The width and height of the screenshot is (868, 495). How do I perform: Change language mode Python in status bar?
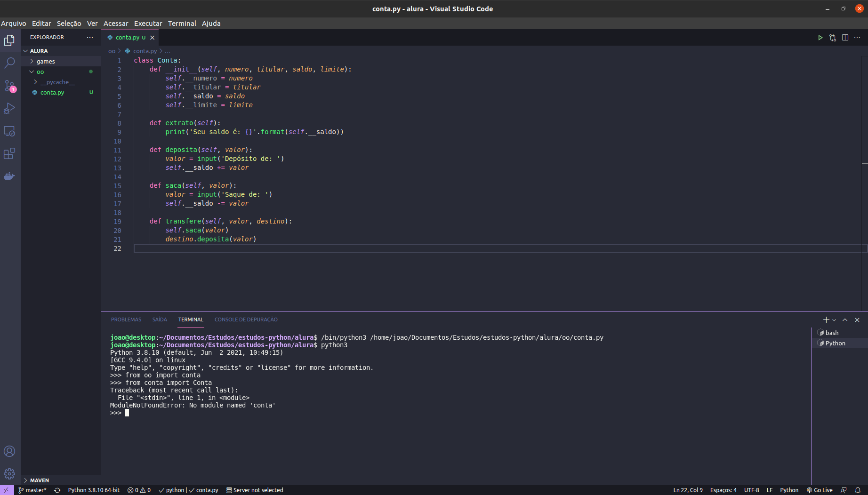click(789, 490)
